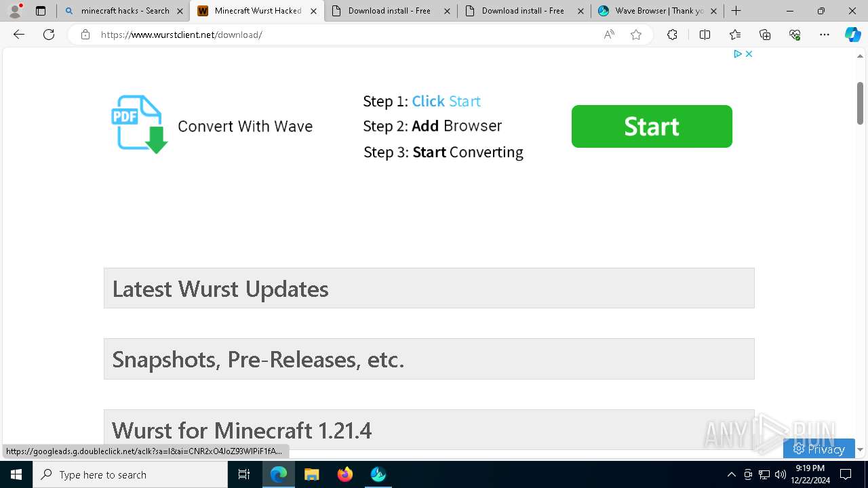This screenshot has height=488, width=868.
Task: Expand Wurst for Minecraft 1.21.4 section
Action: 429,430
